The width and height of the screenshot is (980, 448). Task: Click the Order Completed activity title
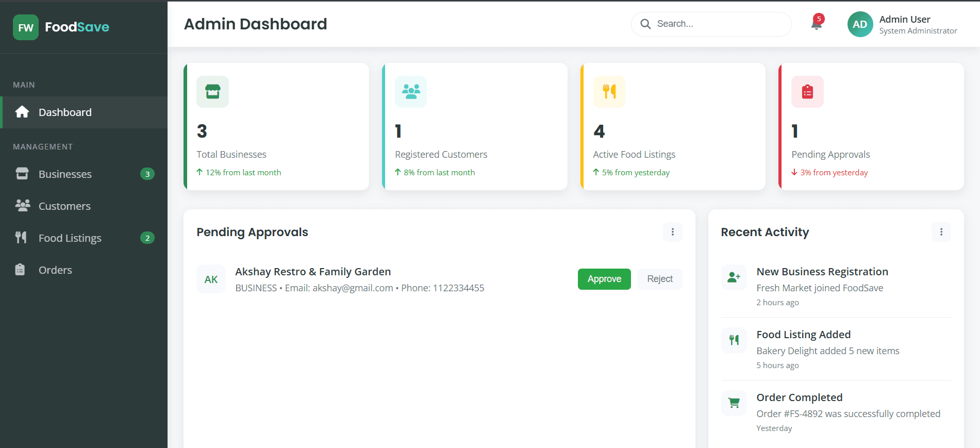pyautogui.click(x=800, y=397)
